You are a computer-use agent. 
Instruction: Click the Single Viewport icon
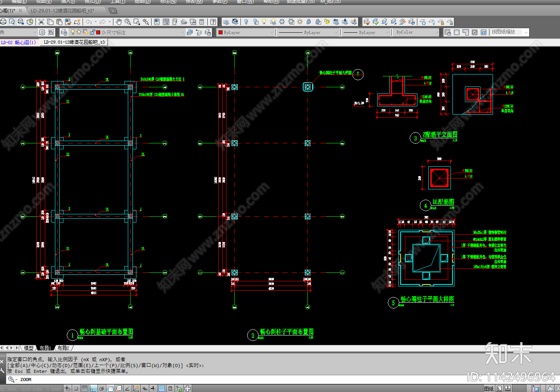[456, 32]
